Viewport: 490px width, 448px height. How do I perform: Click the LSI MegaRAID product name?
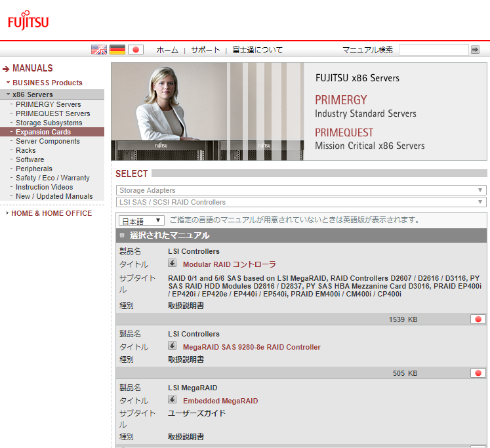(192, 388)
